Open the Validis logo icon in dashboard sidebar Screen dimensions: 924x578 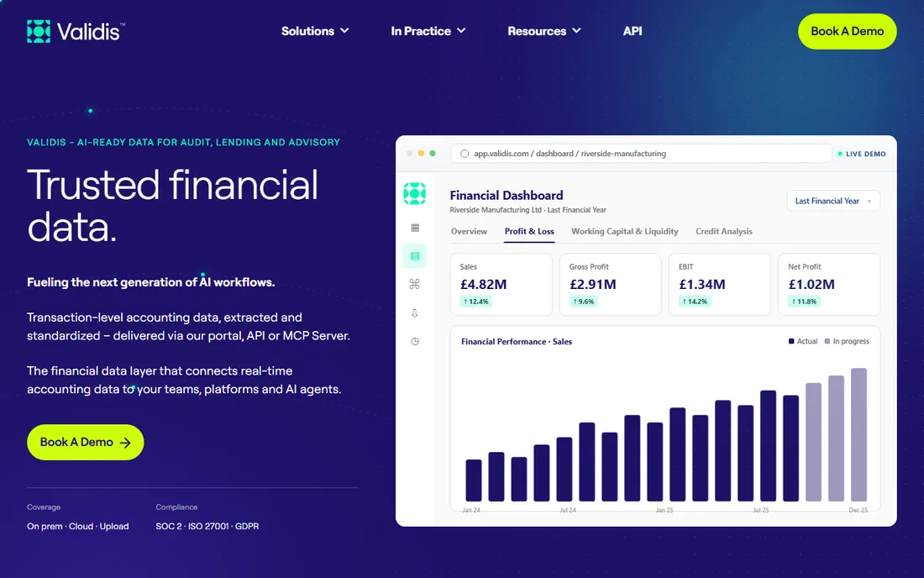coord(414,193)
